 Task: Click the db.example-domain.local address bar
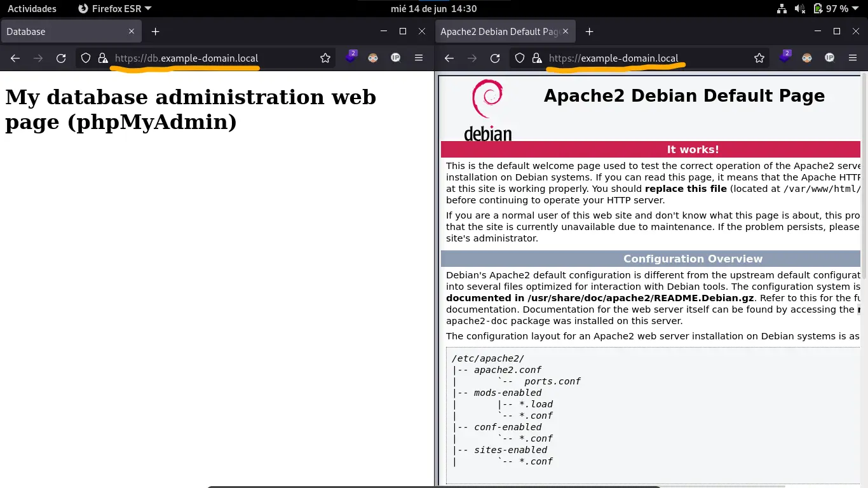(x=205, y=58)
